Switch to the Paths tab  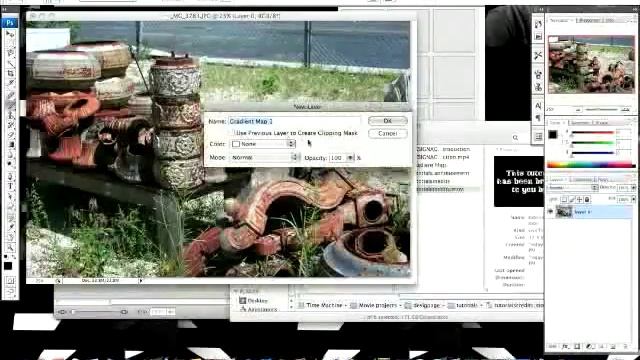(x=603, y=179)
